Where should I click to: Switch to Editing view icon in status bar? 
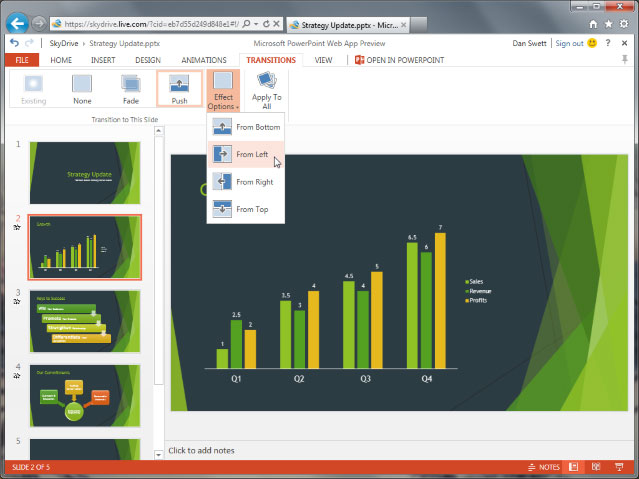point(573,467)
